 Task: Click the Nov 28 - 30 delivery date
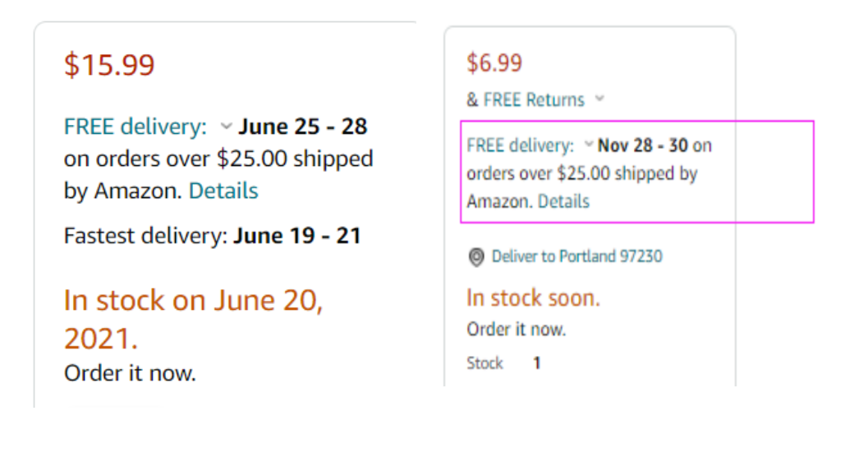[x=643, y=145]
